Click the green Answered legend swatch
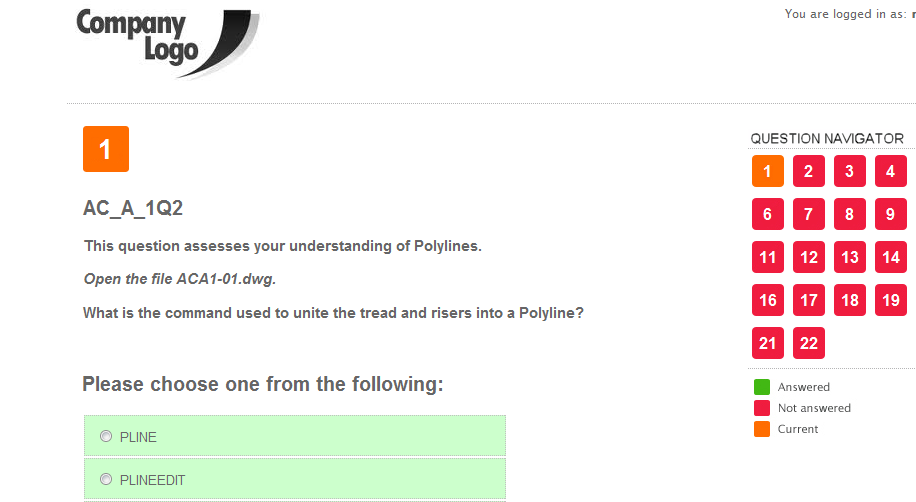 coord(762,387)
